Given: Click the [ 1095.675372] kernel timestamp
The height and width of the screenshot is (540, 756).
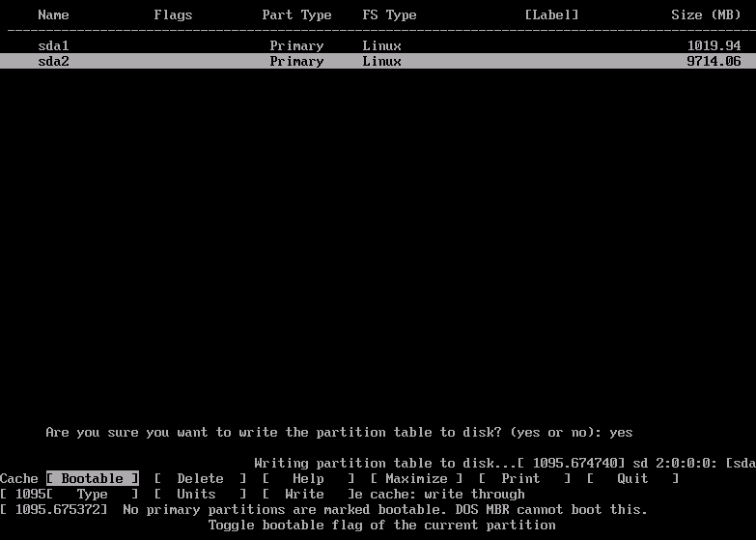Looking at the screenshot, I should pyautogui.click(x=53, y=510).
